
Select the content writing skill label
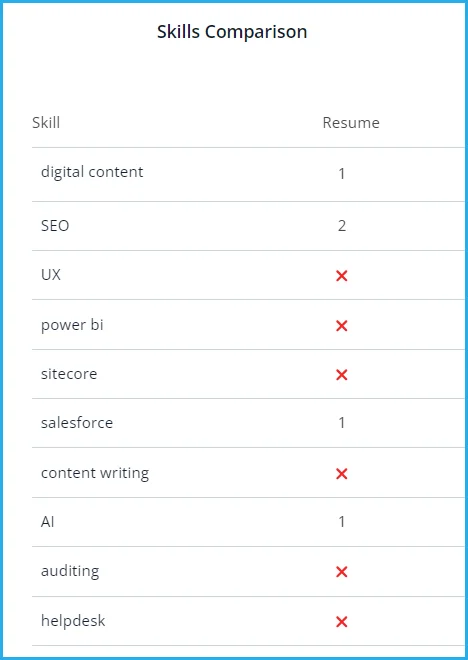click(95, 473)
